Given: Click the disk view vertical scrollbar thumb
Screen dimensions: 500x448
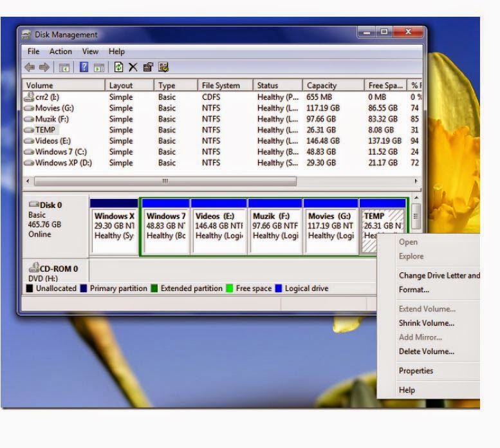Looking at the screenshot, I should point(416,216).
